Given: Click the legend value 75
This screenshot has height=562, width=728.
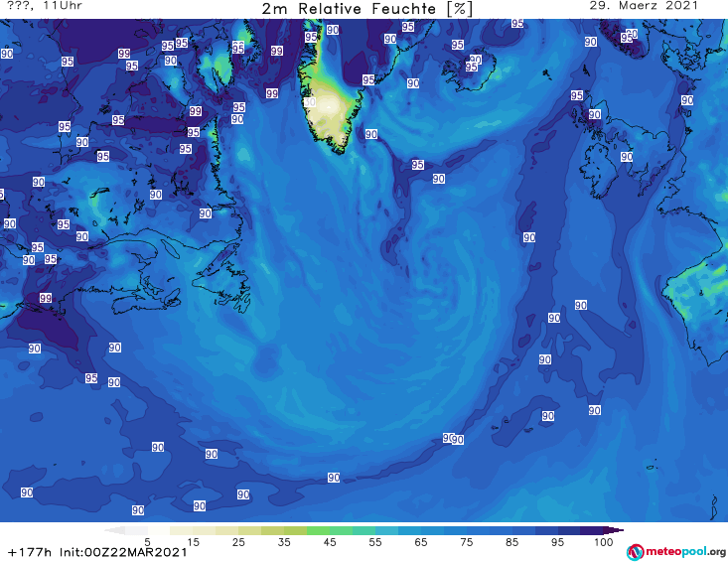Looking at the screenshot, I should pos(467,542).
